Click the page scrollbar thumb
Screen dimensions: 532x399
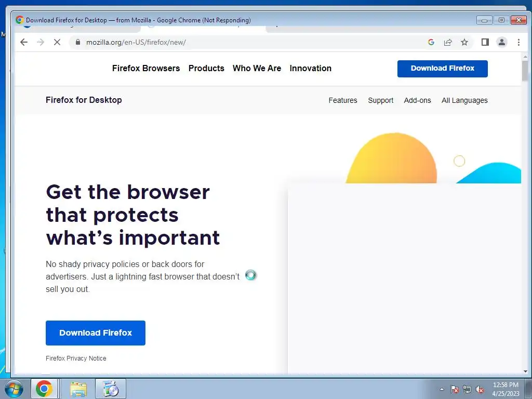525,71
